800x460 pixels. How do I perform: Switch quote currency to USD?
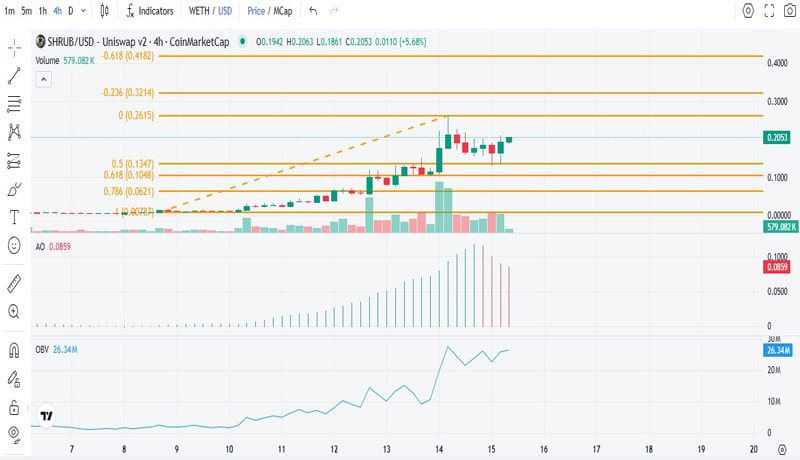click(225, 11)
